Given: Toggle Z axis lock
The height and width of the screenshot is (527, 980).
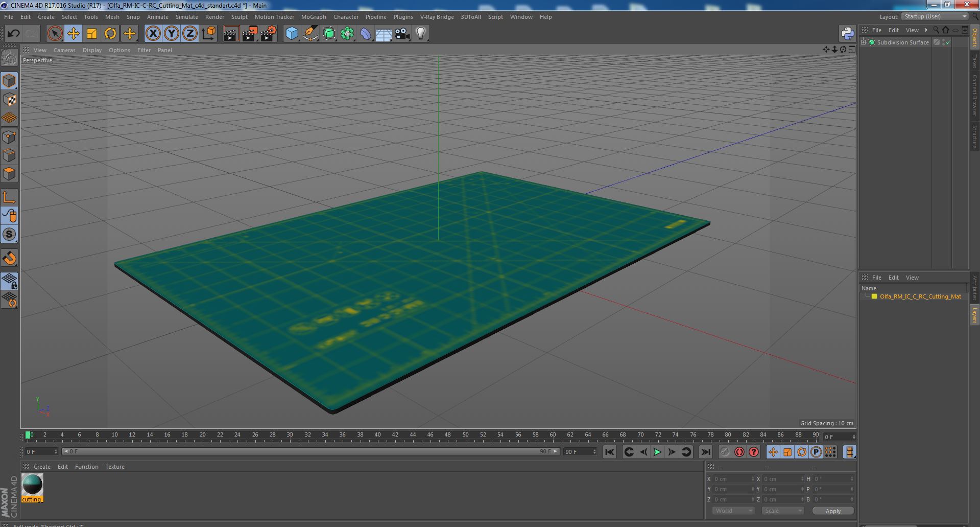Looking at the screenshot, I should coord(190,34).
